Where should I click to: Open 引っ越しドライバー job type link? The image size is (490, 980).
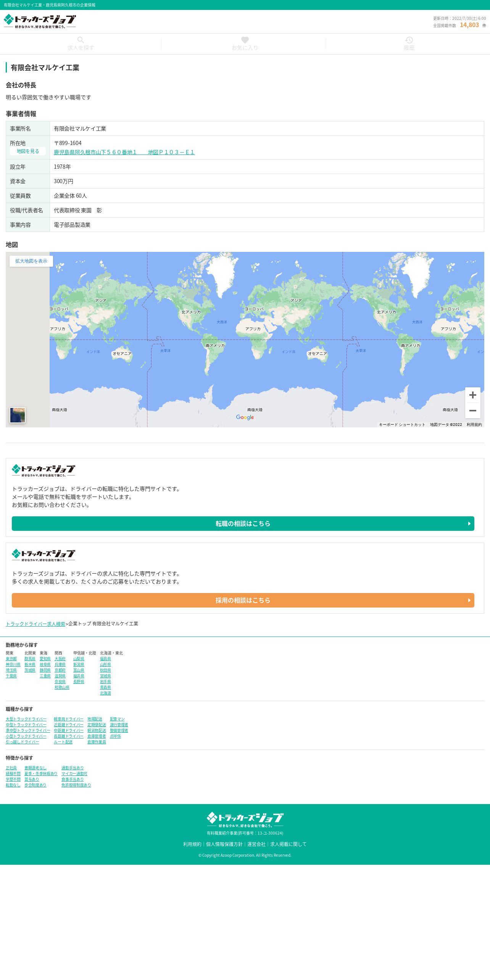click(x=22, y=742)
